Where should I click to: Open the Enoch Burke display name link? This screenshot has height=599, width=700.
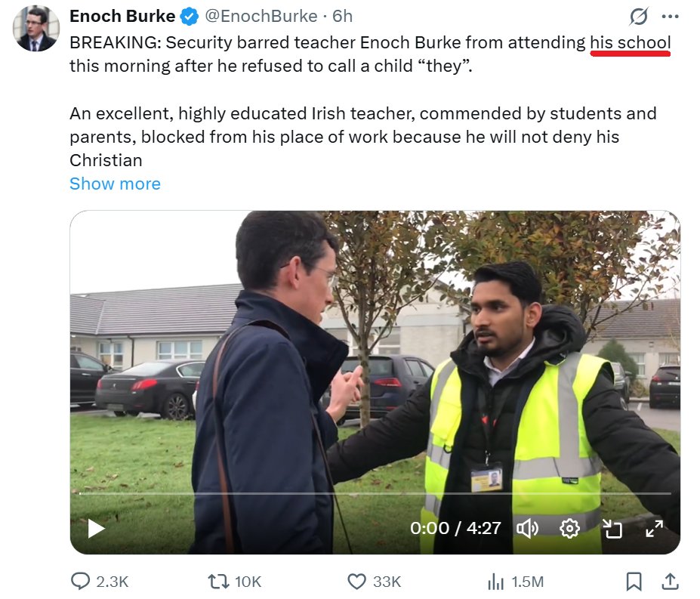[x=122, y=16]
